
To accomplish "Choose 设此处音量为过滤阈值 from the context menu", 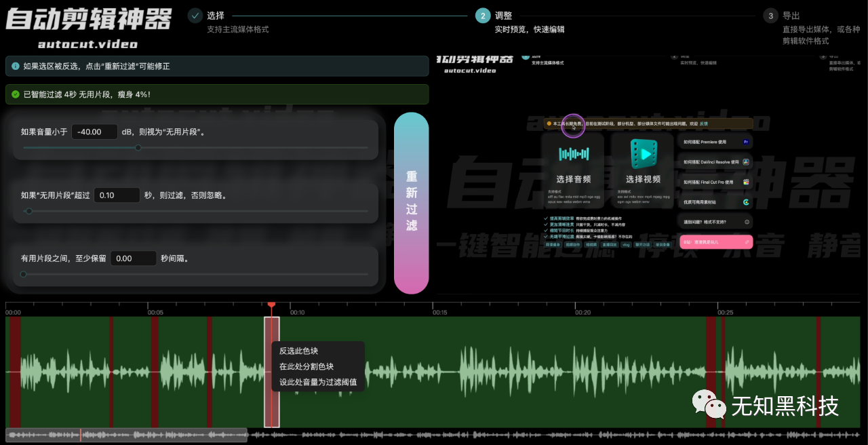I will 317,382.
